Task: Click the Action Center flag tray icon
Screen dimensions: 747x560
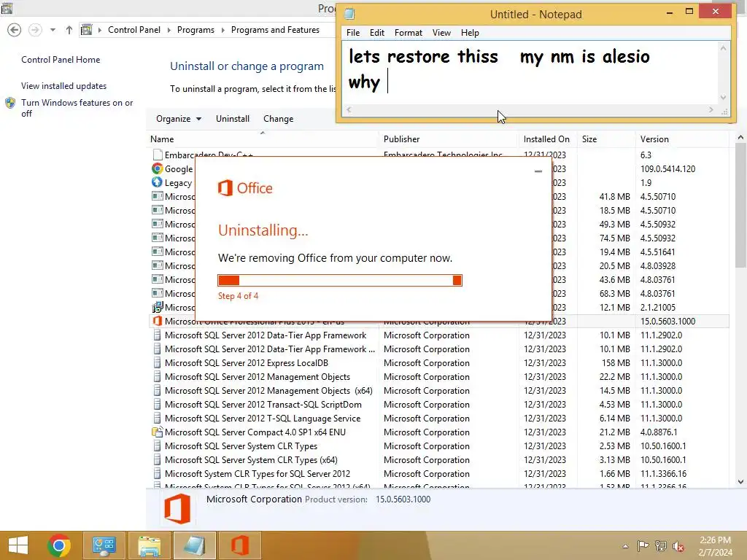Action: point(643,545)
